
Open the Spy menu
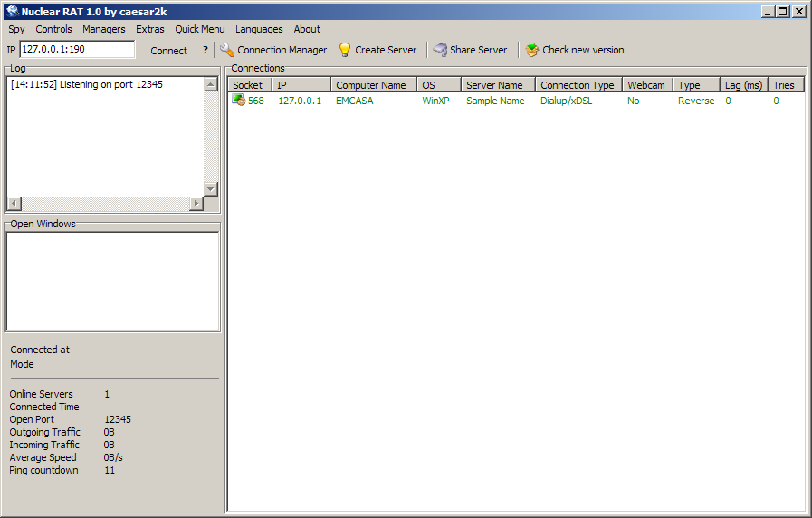(x=16, y=29)
